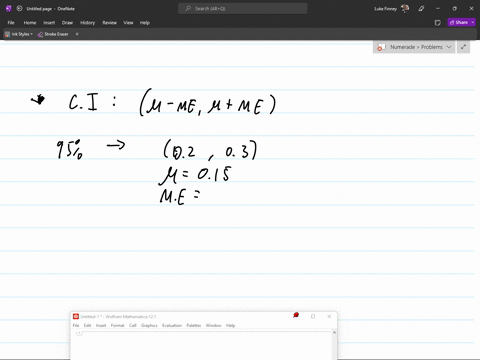This screenshot has width=480, height=360.
Task: Click the Mathematica notebook scrollbar up arrow
Action: [334, 332]
